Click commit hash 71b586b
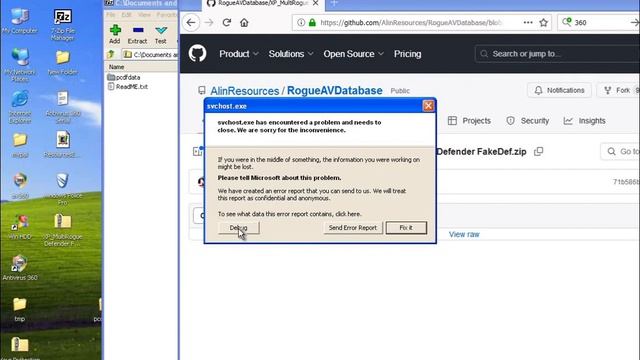640x360 pixels. (x=626, y=182)
